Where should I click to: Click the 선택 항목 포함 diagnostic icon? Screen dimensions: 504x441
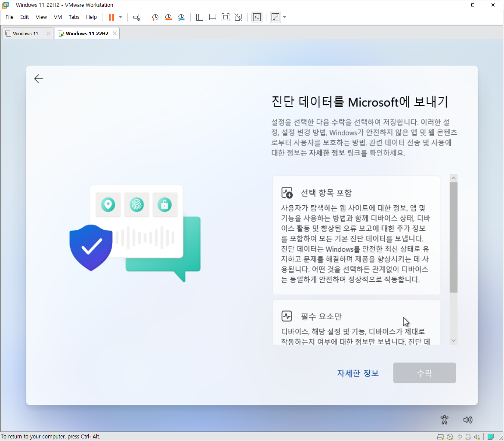tap(287, 192)
